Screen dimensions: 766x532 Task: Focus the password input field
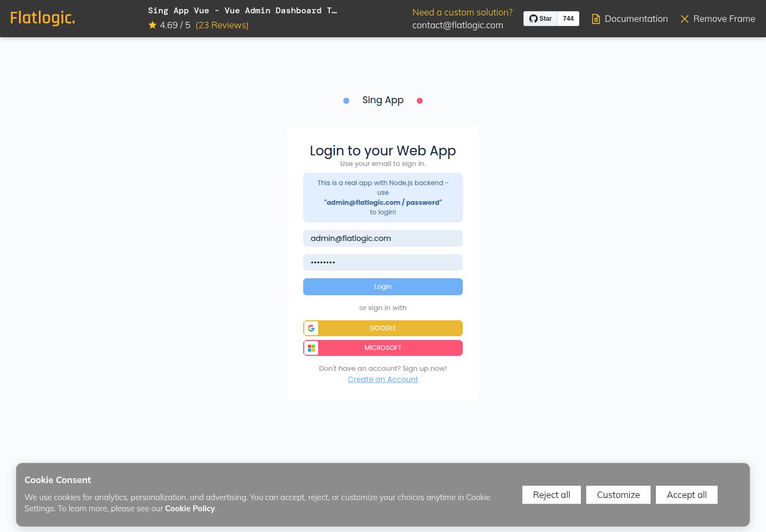[383, 262]
